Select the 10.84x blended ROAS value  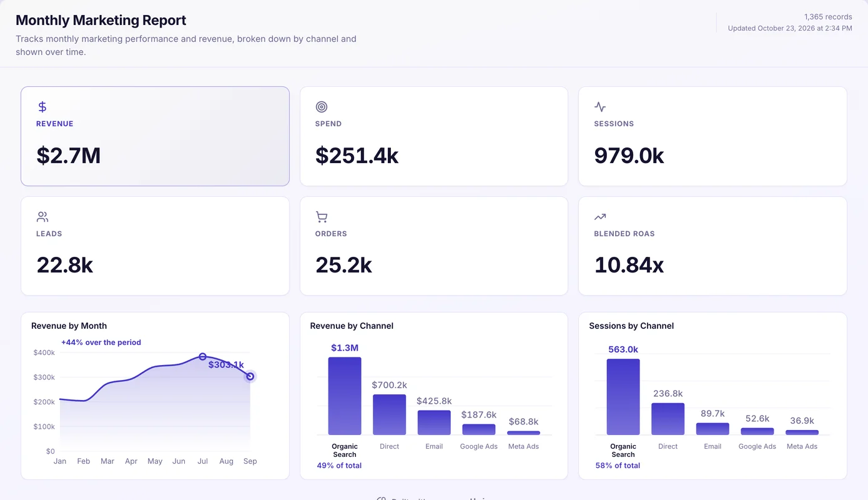pos(629,265)
